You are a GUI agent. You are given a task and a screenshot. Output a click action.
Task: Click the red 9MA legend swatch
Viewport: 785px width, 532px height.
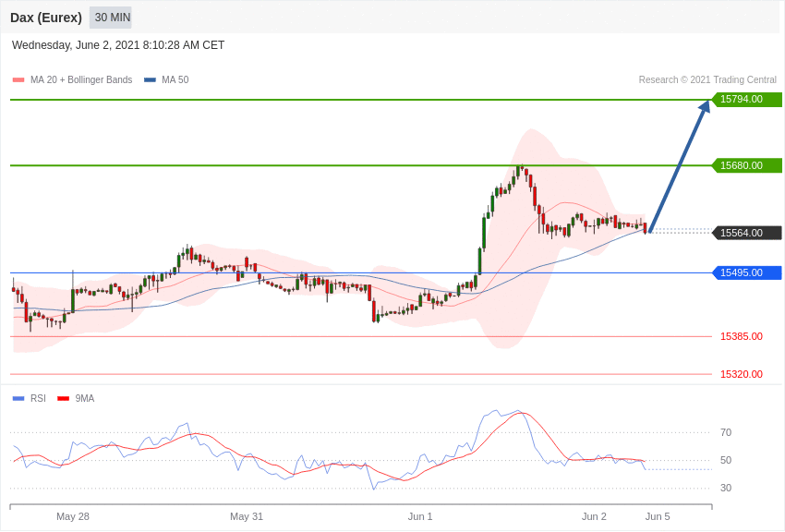(64, 398)
